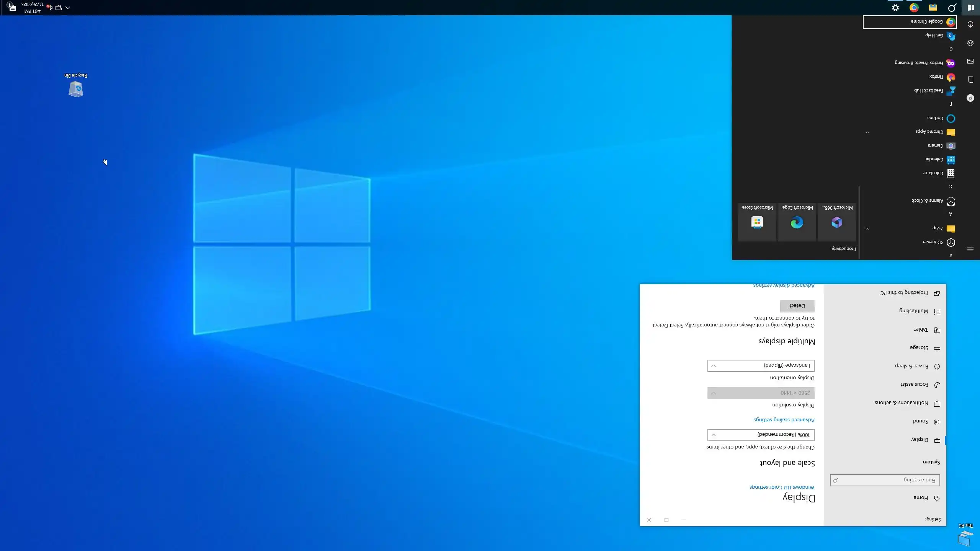Open the Camera app entry
The width and height of the screenshot is (980, 551).
coord(935,146)
